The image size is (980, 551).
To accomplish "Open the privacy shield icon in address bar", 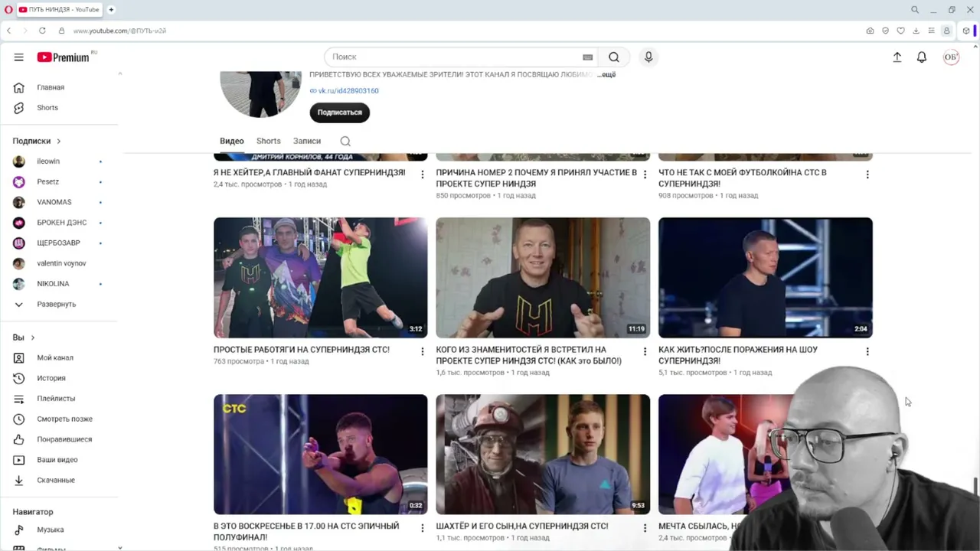I will click(x=885, y=31).
